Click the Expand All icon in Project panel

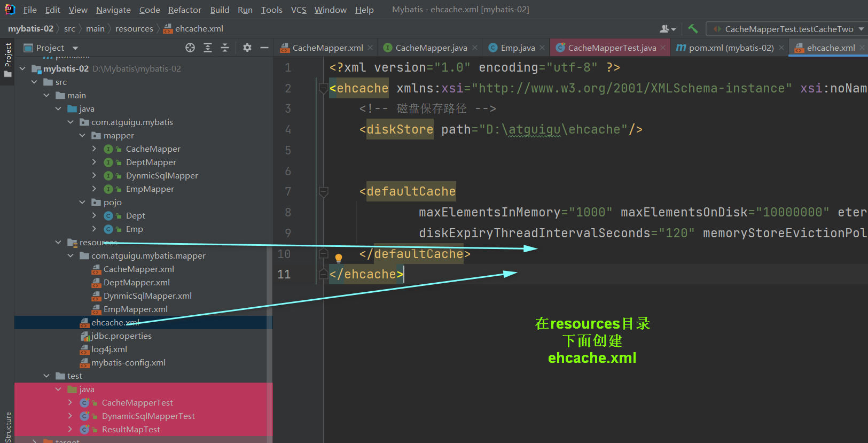[208, 48]
